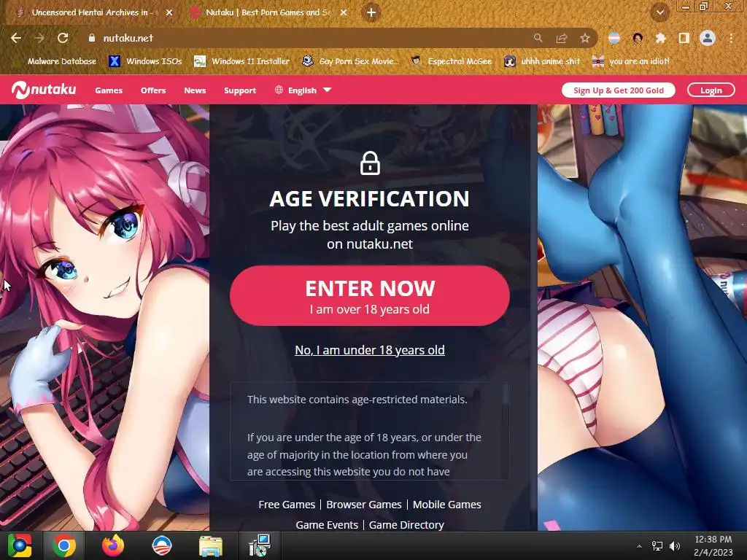Show hidden system tray icons
The image size is (747, 560).
click(x=639, y=546)
